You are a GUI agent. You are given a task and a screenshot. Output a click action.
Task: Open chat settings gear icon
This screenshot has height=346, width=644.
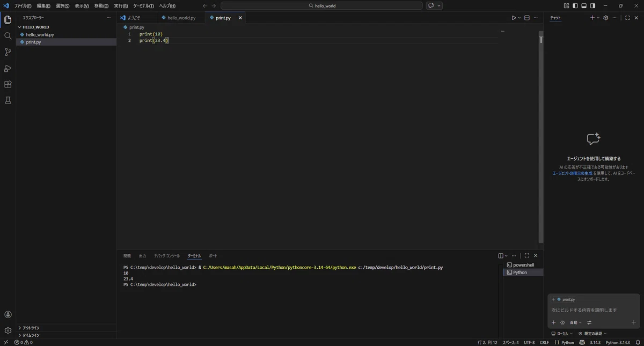click(x=606, y=18)
